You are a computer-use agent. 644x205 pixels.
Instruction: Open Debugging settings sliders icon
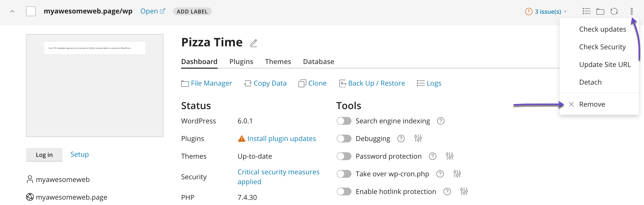418,138
